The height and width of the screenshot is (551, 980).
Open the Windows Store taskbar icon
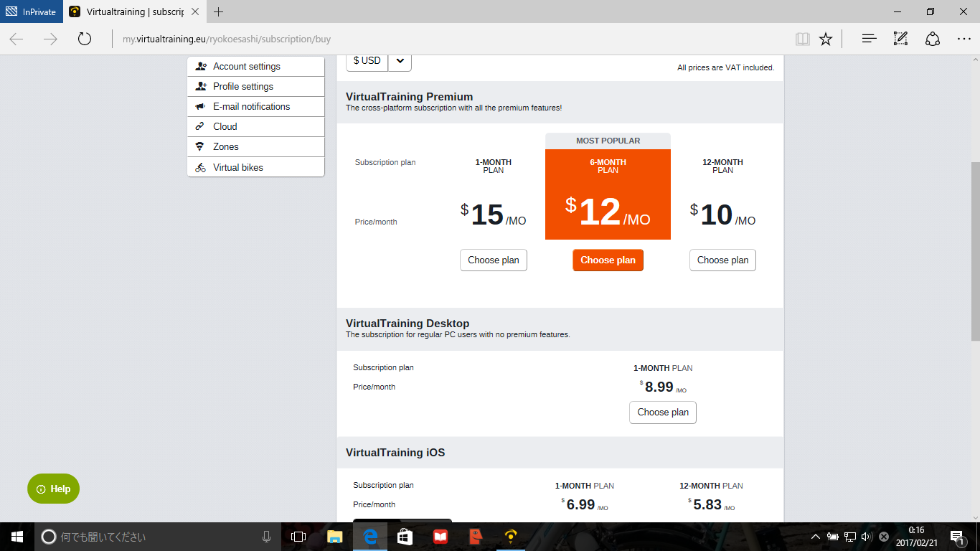click(405, 536)
